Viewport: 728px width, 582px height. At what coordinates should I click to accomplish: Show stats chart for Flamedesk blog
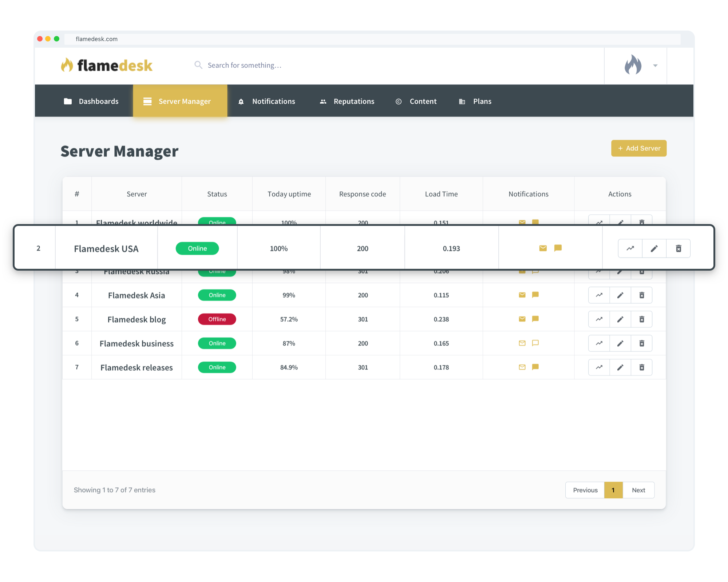click(x=599, y=319)
